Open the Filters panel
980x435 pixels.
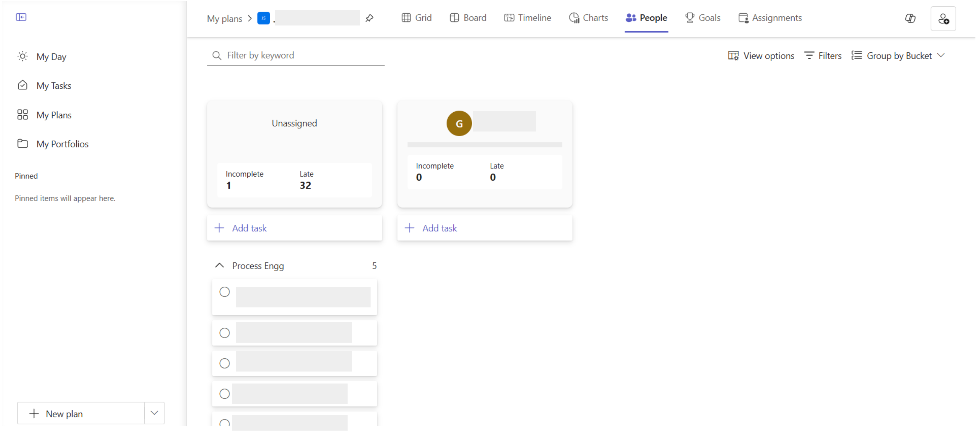point(823,56)
